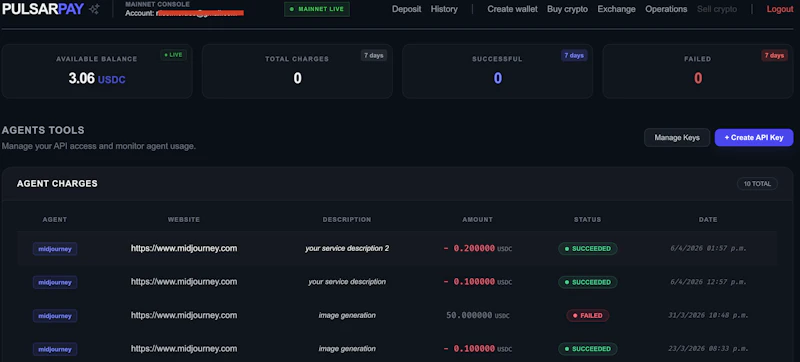Click midjourney tag in 12:57 p.m. row

tap(55, 282)
